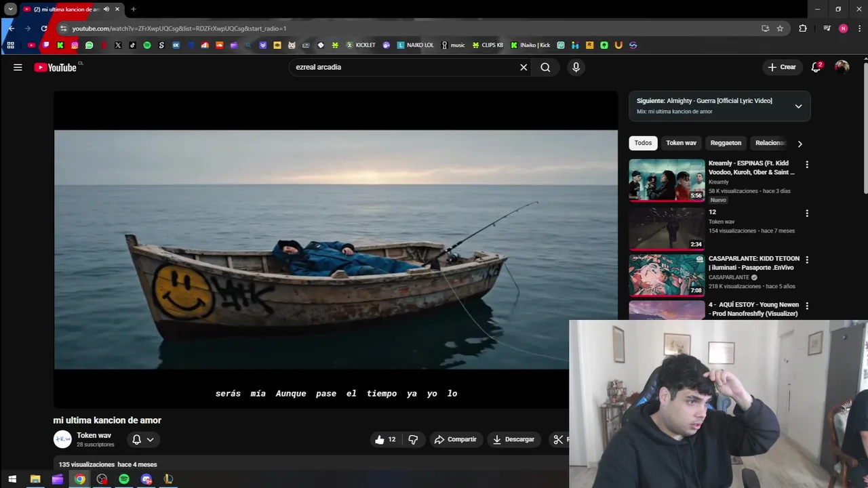Run the search with the magnifier button
The height and width of the screenshot is (488, 868).
545,67
